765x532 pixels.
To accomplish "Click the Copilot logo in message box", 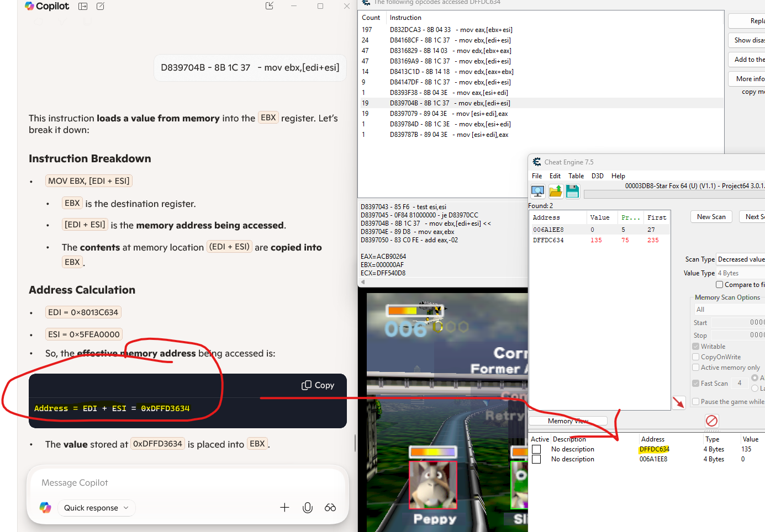I will pos(45,507).
